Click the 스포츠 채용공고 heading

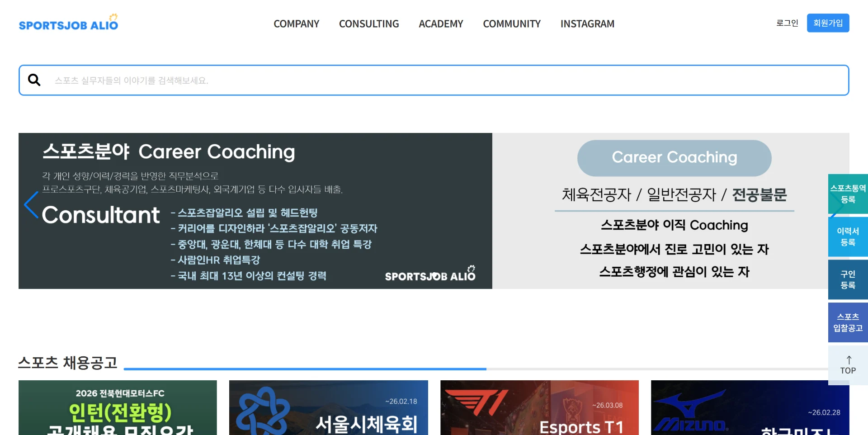pos(68,363)
